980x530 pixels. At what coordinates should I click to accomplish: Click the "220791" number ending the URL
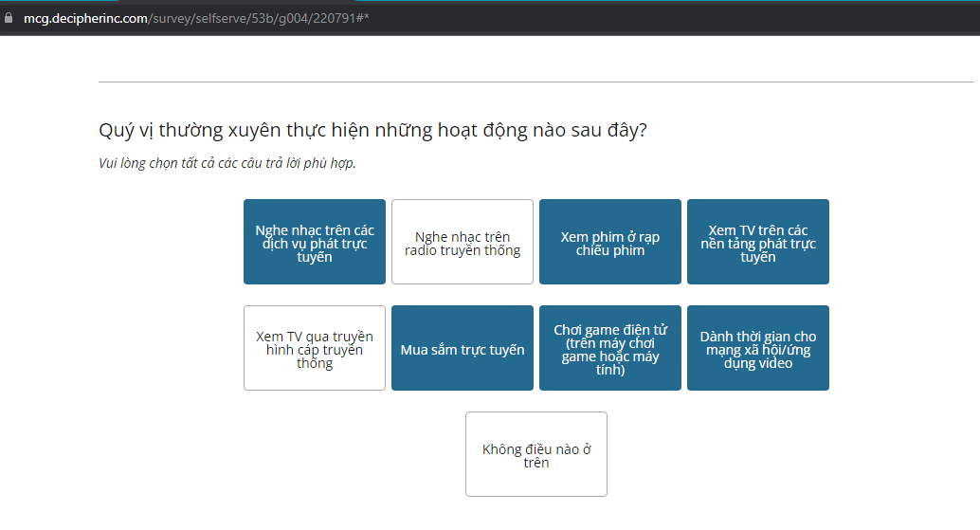334,17
